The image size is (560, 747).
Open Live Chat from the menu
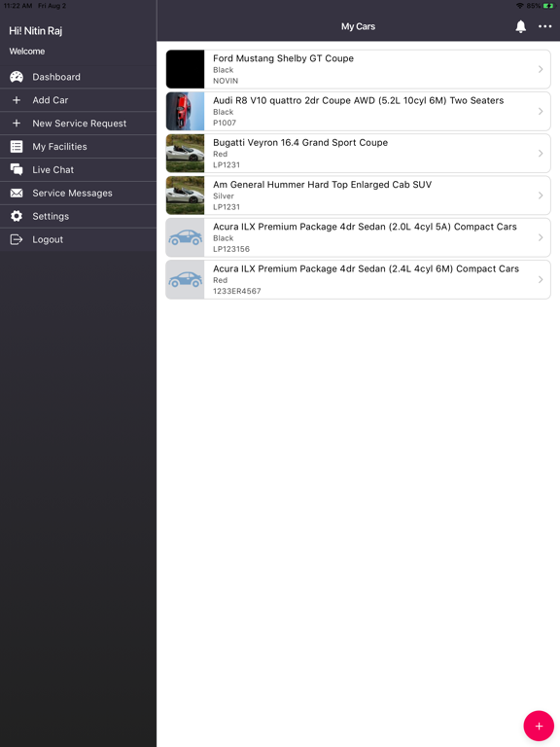click(x=78, y=169)
